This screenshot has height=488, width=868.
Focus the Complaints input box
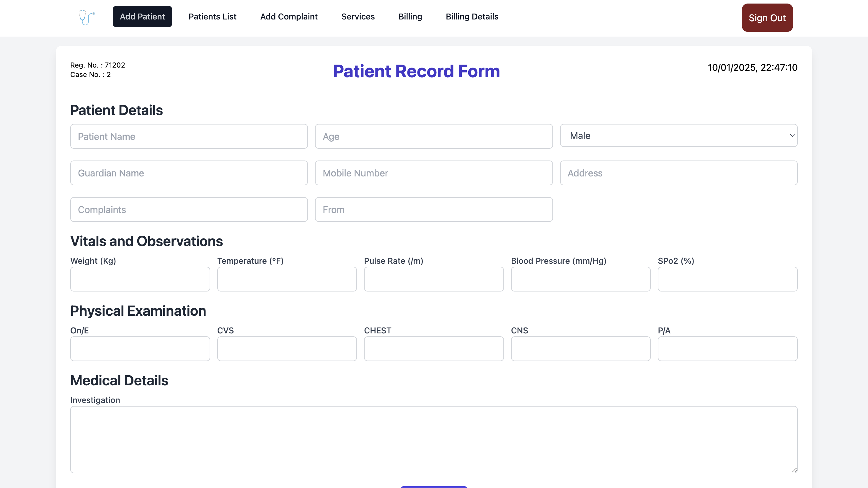(x=189, y=209)
